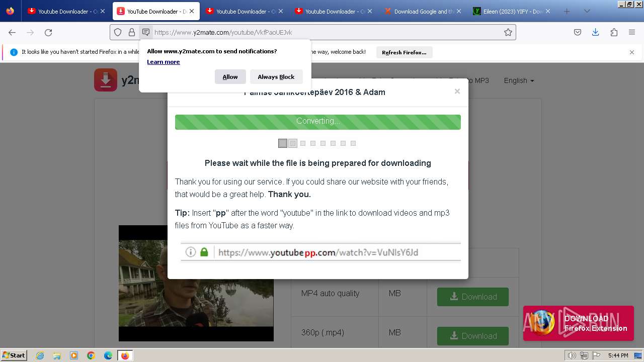Close the converting dialog with X
This screenshot has height=362, width=644.
[457, 91]
